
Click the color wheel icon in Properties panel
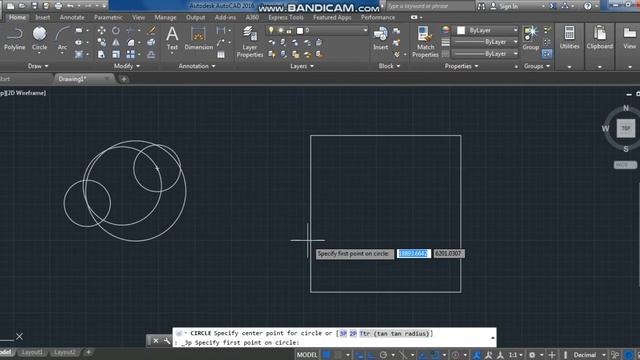pyautogui.click(x=445, y=30)
